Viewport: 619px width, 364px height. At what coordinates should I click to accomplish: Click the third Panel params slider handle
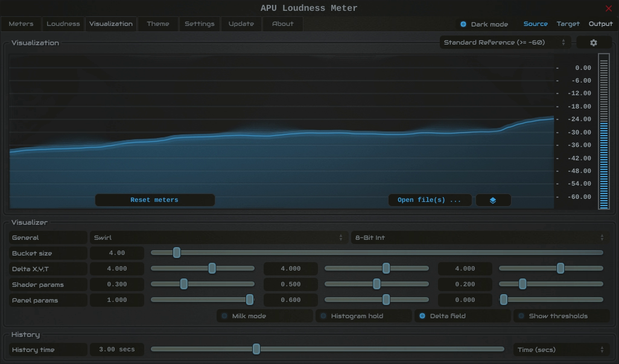tap(504, 300)
